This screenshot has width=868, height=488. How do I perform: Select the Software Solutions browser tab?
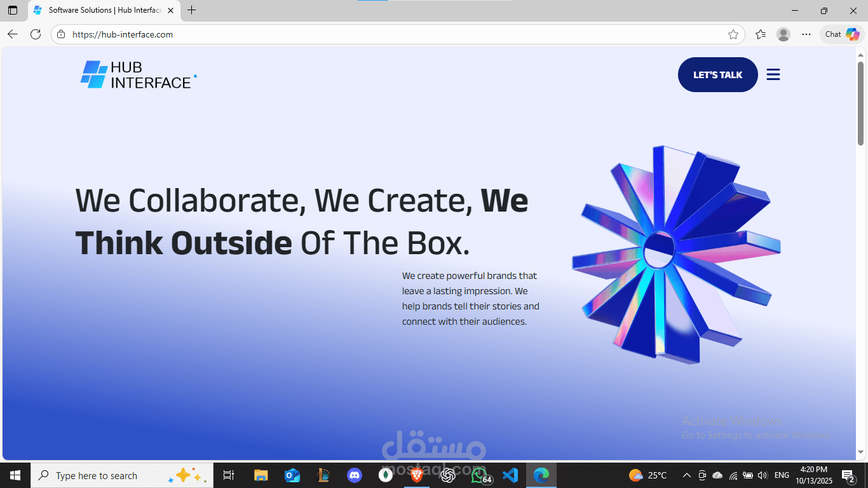coord(104,10)
